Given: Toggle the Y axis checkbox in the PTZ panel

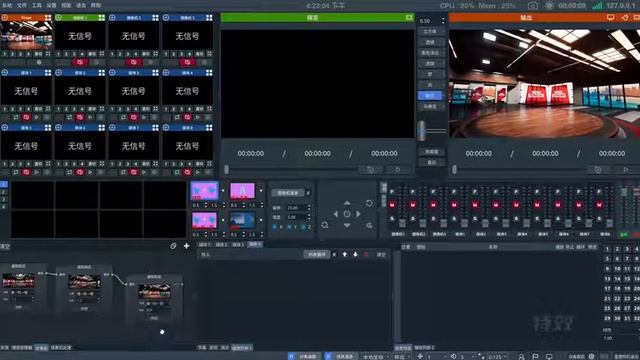Looking at the screenshot, I should coord(289,227).
